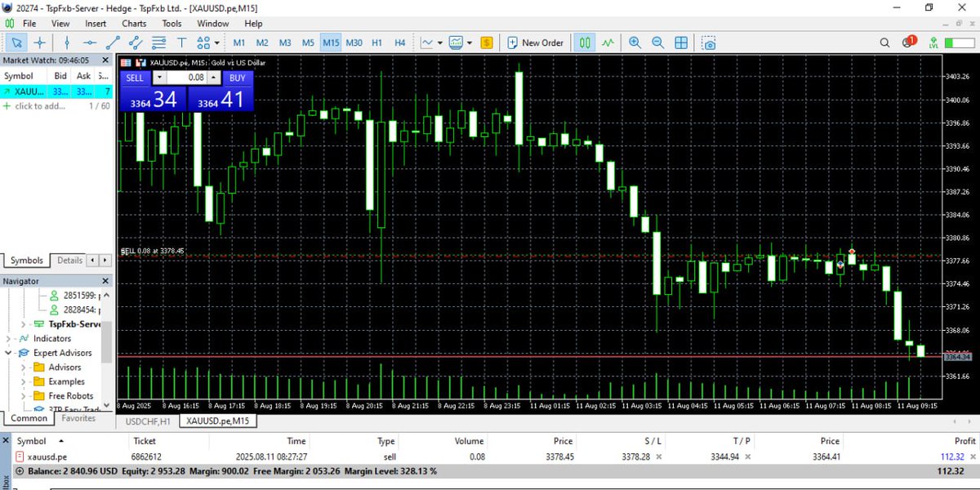
Task: Toggle Algo Trading candlestick button
Action: (x=584, y=42)
